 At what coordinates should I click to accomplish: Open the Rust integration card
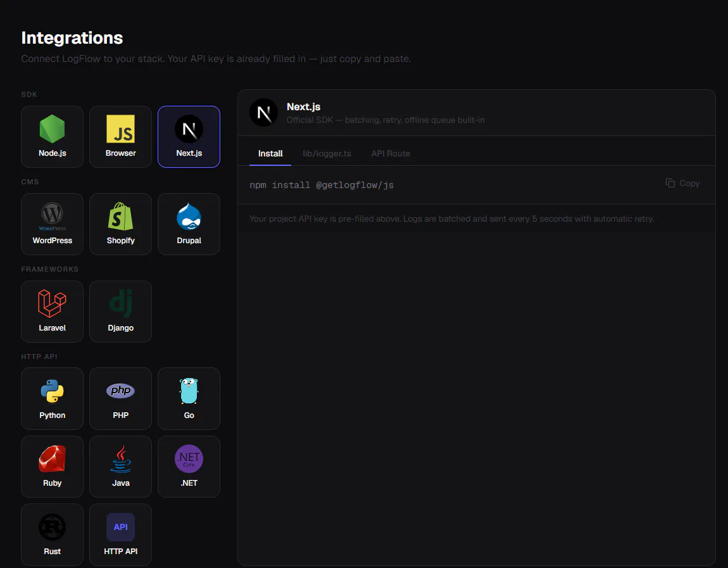click(52, 534)
